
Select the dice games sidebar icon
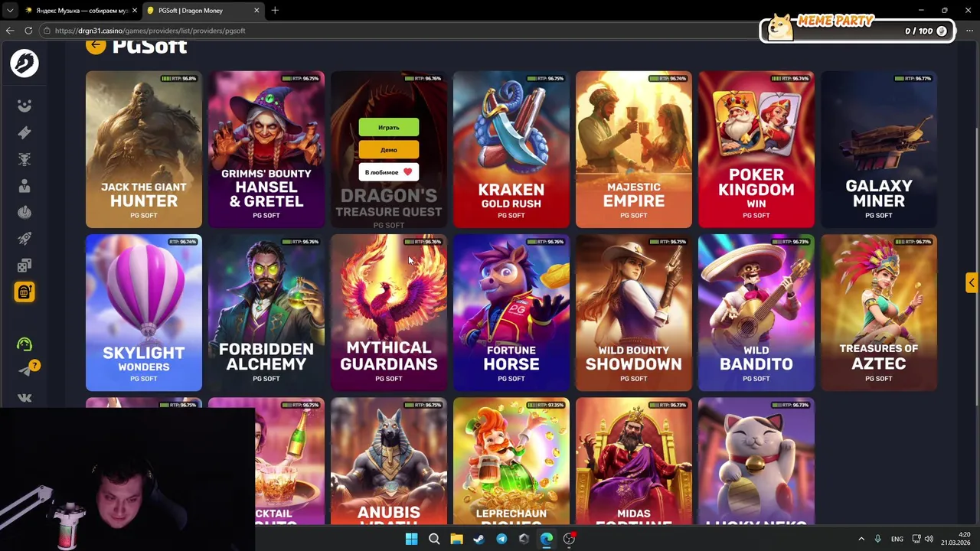pos(24,266)
